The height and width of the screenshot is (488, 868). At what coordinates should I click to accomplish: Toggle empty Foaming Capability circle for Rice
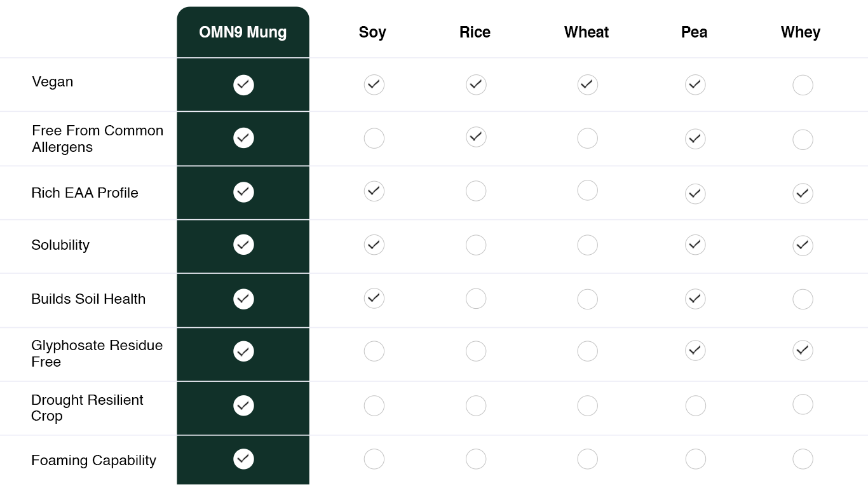tap(476, 459)
